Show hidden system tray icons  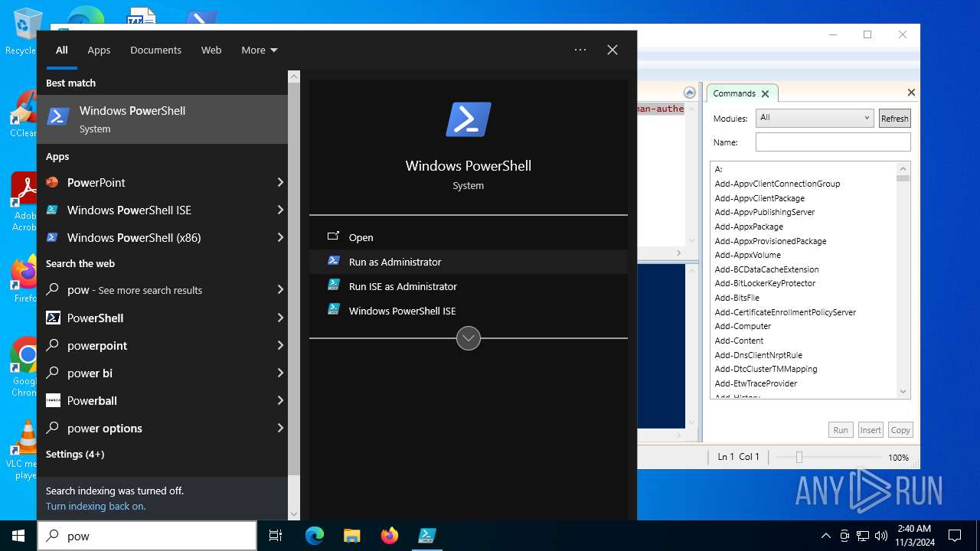click(x=825, y=536)
